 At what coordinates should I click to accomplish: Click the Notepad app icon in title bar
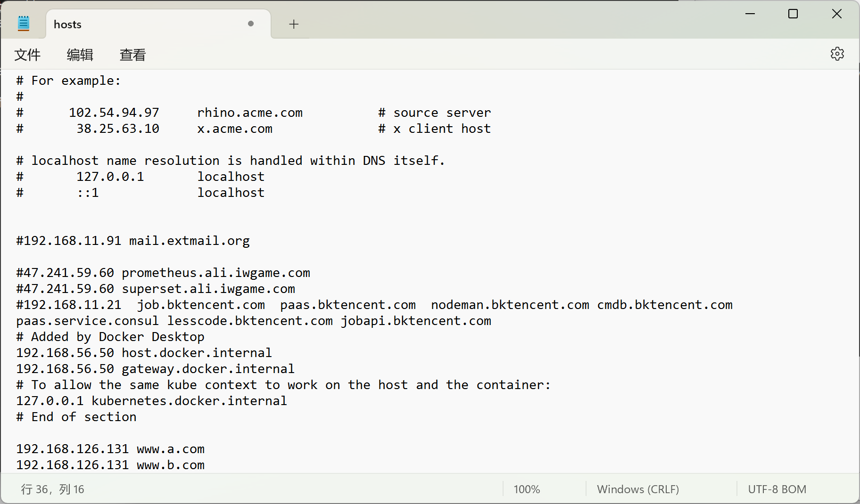tap(24, 24)
